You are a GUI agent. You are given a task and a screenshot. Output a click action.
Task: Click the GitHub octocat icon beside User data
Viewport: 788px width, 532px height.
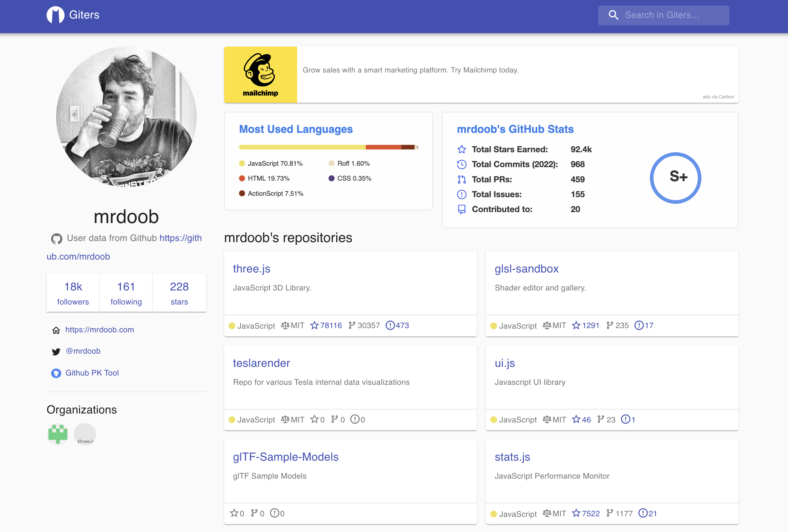[x=57, y=239]
